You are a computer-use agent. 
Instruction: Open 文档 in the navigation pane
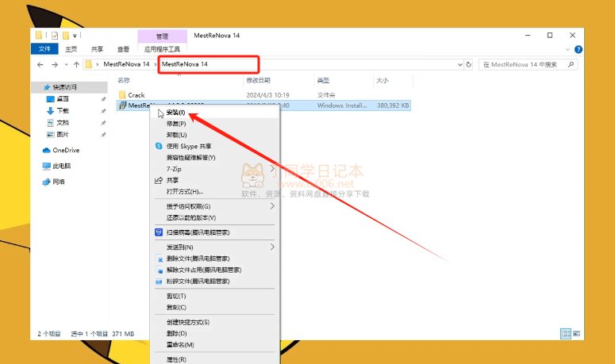(63, 123)
